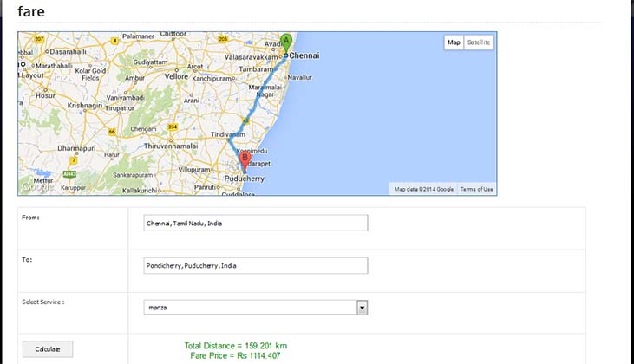Click the Kanchipuram label on map
Screen dimensions: 634x364
[x=212, y=78]
